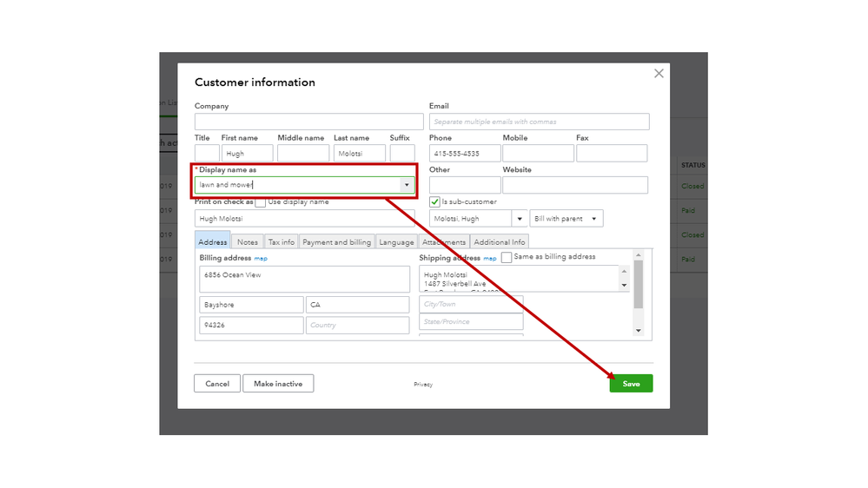868x488 pixels.
Task: Edit billing state field CA
Action: (358, 305)
